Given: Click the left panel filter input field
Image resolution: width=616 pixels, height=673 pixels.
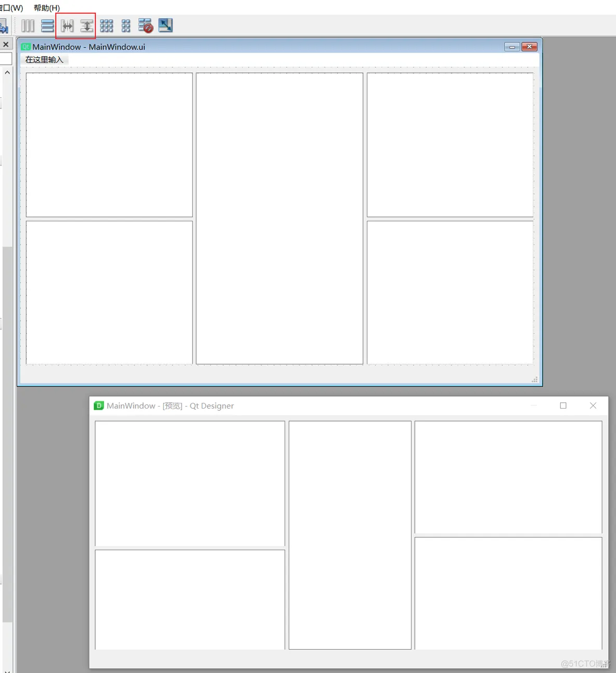Looking at the screenshot, I should [x=5, y=58].
